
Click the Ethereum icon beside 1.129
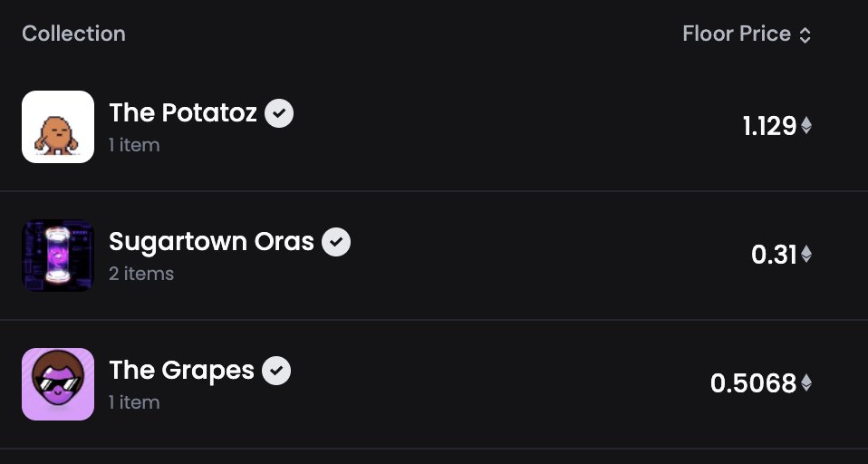[806, 126]
